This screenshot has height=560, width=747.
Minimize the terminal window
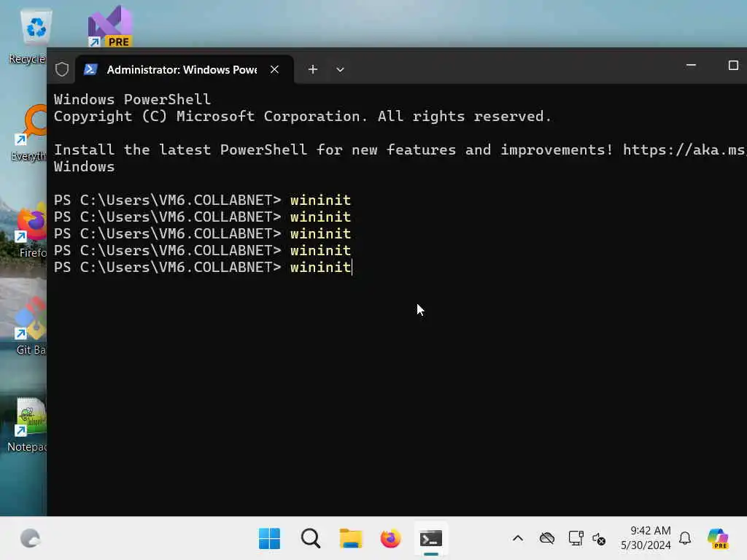(692, 65)
